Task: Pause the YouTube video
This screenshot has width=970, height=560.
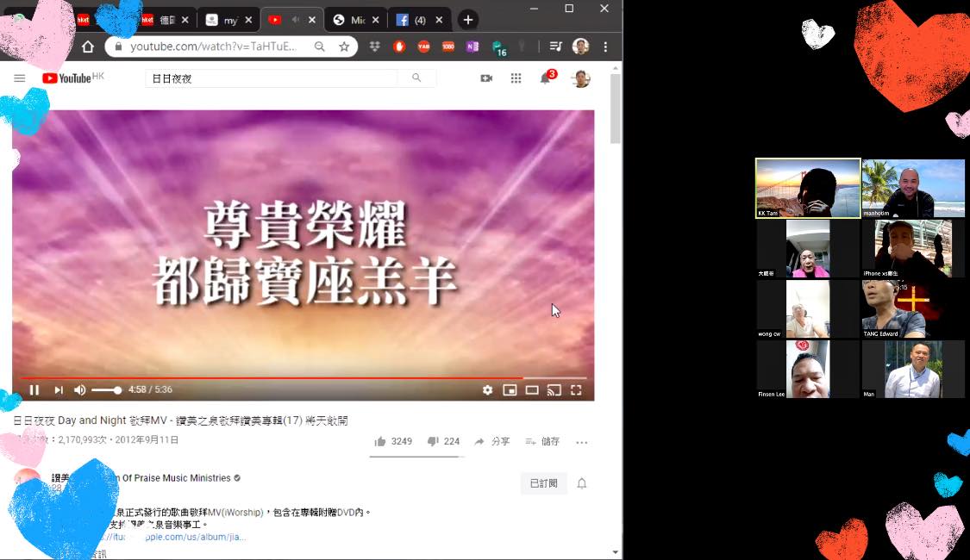Action: coord(34,390)
